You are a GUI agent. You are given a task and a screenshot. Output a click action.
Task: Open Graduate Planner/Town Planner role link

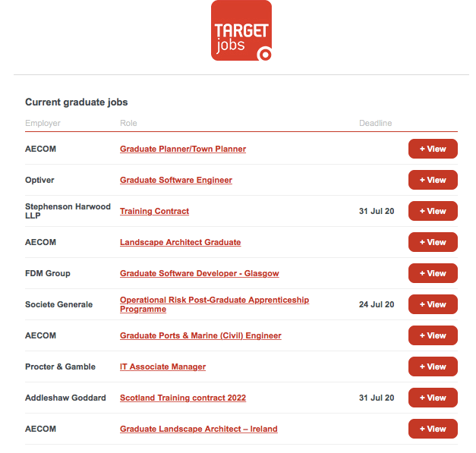(183, 149)
